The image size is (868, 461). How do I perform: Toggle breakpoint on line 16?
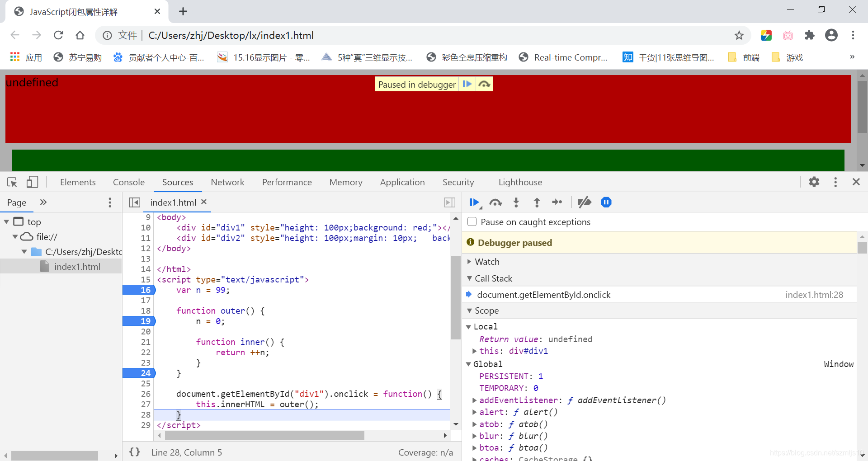pyautogui.click(x=139, y=290)
